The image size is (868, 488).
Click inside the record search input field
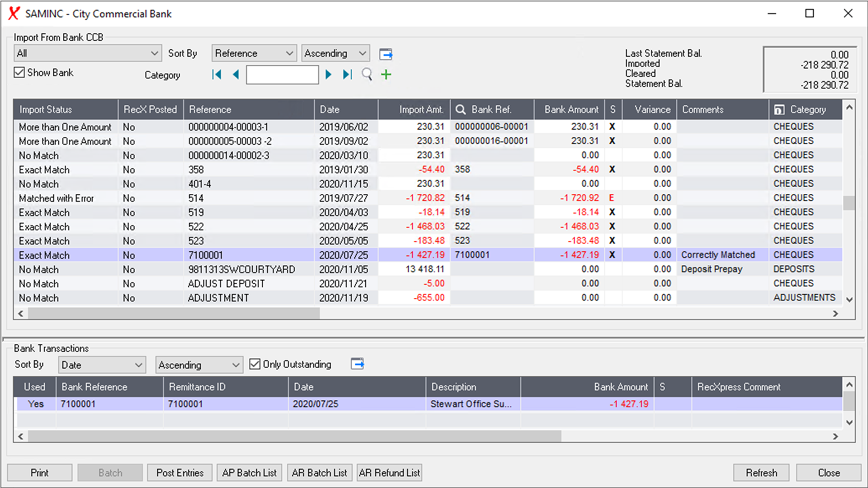click(x=282, y=75)
